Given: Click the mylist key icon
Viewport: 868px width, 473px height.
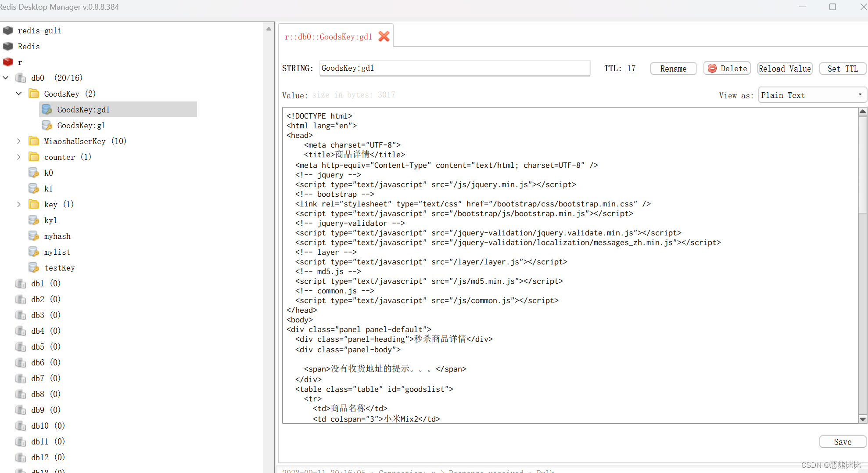Looking at the screenshot, I should (x=34, y=252).
